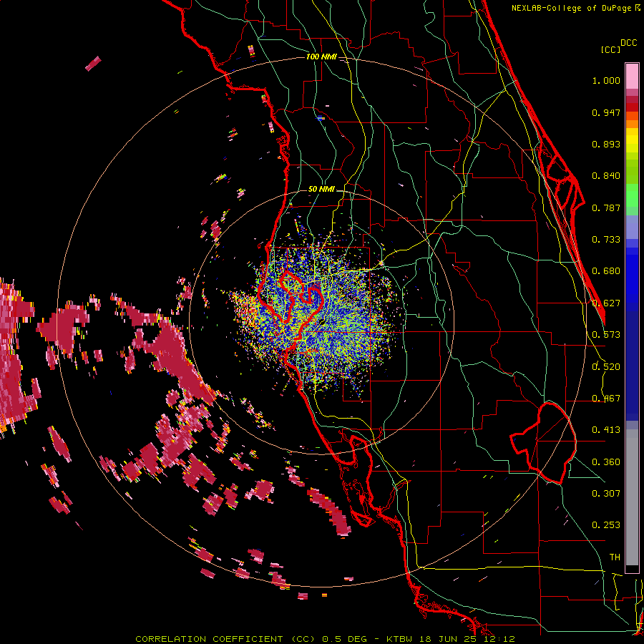Click the 0.840 legend value
Image resolution: width=644 pixels, height=644 pixels.
click(606, 176)
